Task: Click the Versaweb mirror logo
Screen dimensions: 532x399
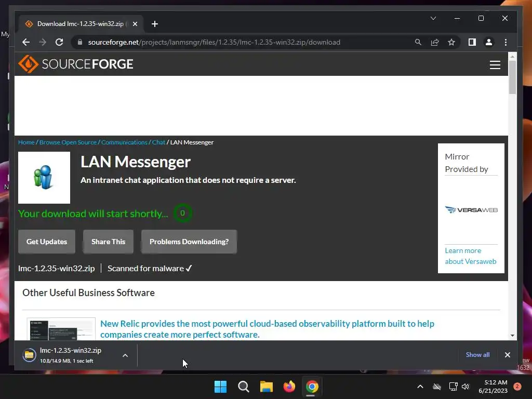Action: 471,210
